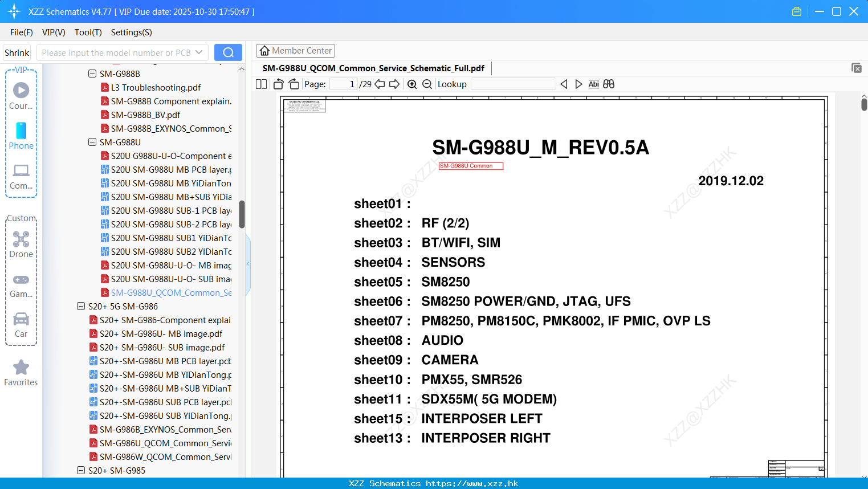The height and width of the screenshot is (489, 868).
Task: Click the Shrink button
Action: (x=17, y=52)
